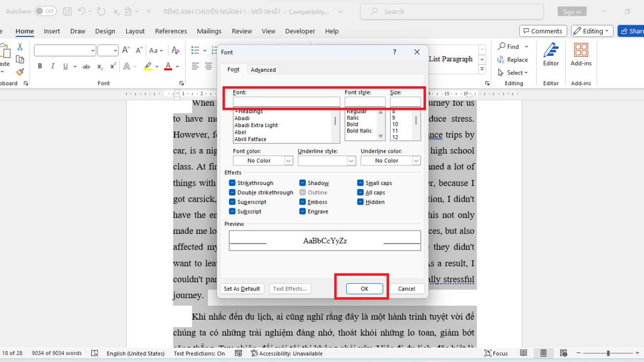The image size is (644, 362).
Task: Open the Underline style dropdown
Action: [352, 160]
